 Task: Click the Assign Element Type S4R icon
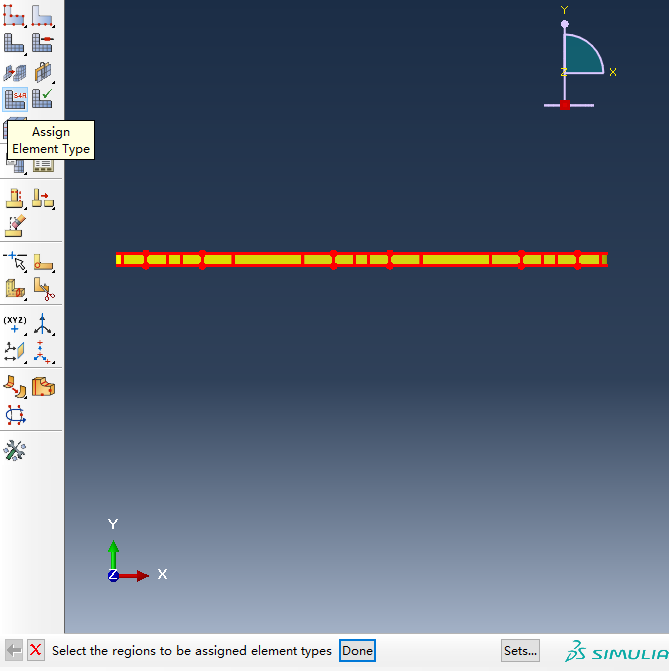pos(15,99)
